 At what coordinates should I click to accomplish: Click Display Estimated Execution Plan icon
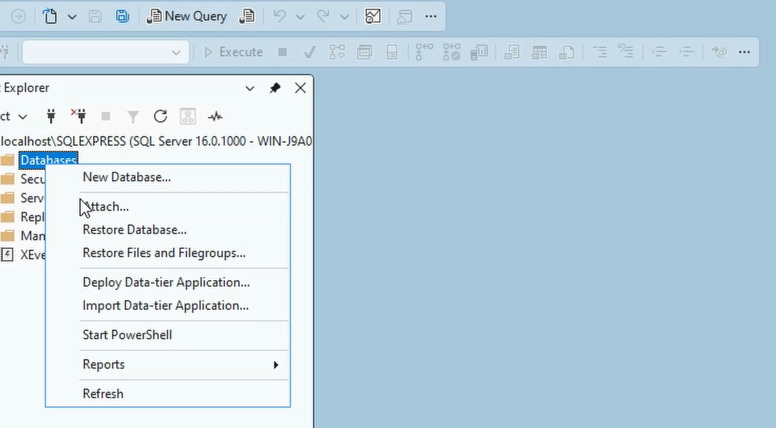tap(337, 52)
